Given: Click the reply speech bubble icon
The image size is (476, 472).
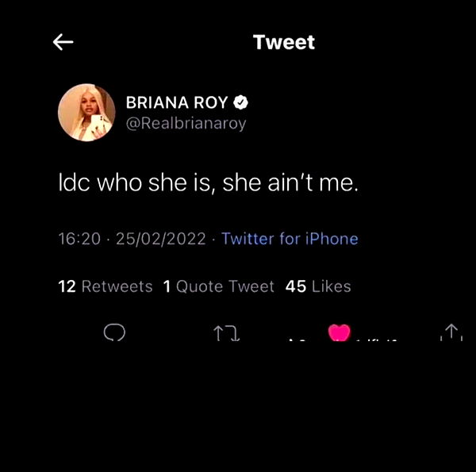Looking at the screenshot, I should (x=114, y=332).
